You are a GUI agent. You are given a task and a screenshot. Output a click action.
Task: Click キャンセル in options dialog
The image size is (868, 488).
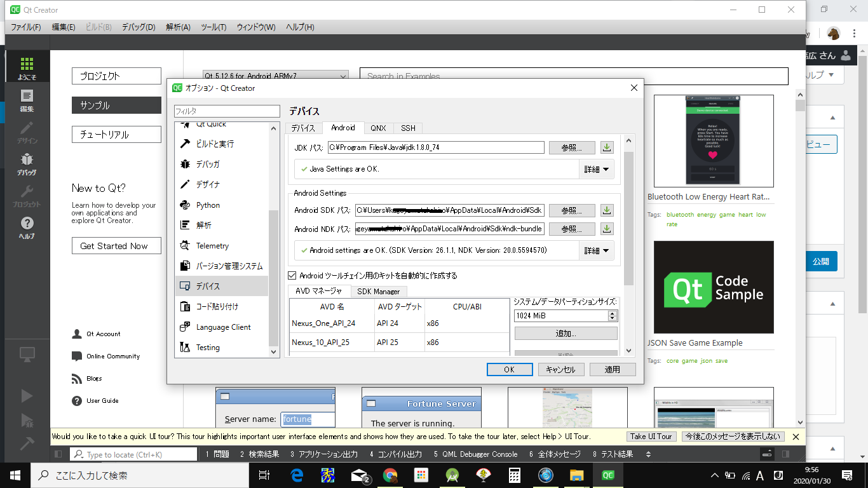point(560,370)
